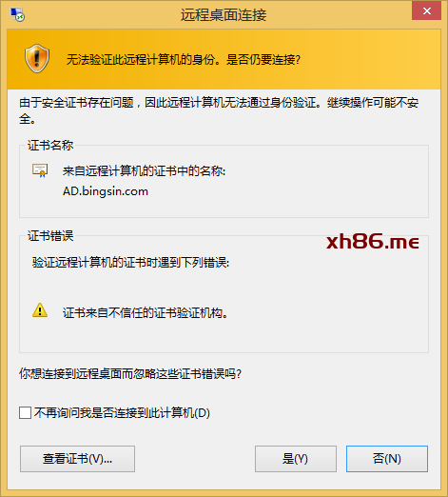
Task: Click the 证书错误 group heading
Action: tap(50, 236)
